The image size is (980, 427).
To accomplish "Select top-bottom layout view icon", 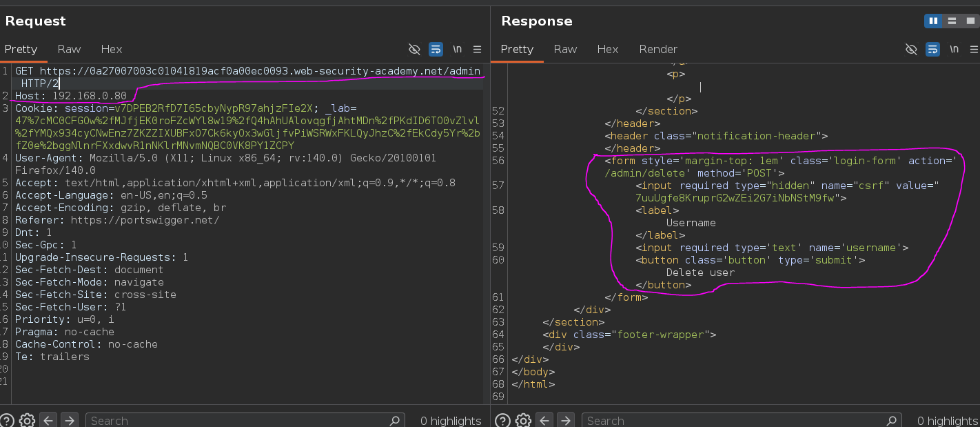I will point(952,21).
